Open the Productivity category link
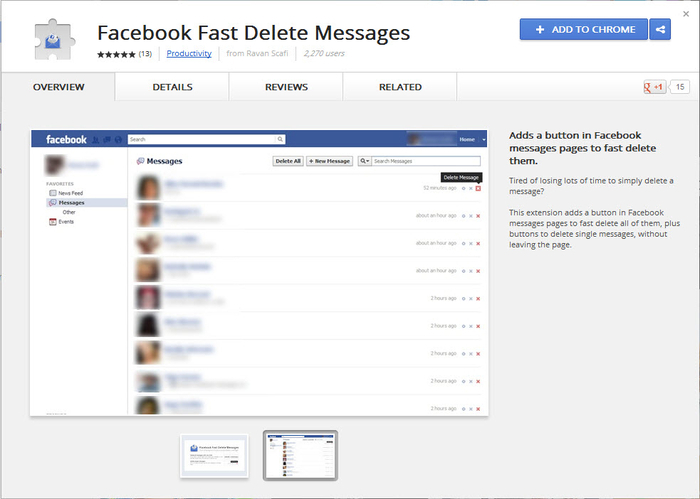The height and width of the screenshot is (499, 700). coord(189,54)
